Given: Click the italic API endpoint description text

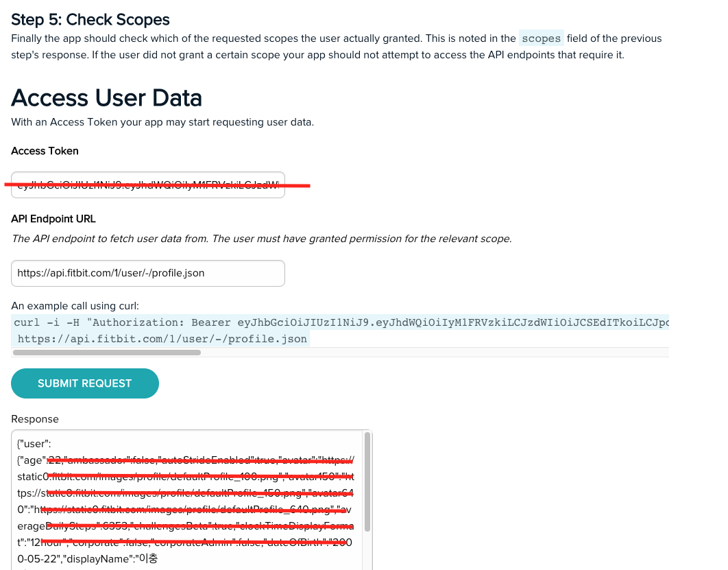Looking at the screenshot, I should [x=261, y=239].
